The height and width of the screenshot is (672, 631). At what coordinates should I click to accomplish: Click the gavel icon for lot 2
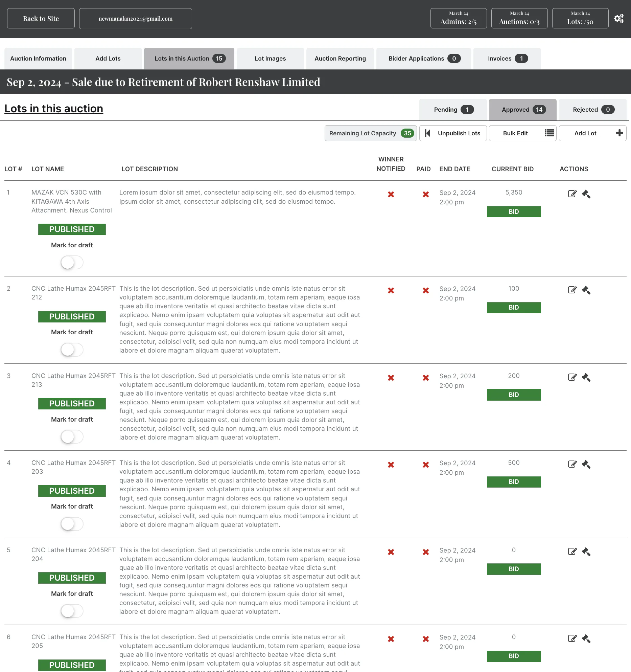pos(586,290)
